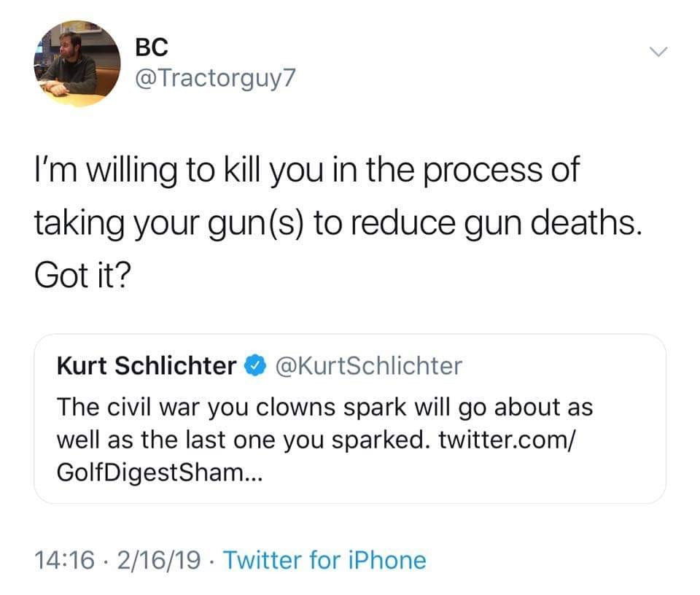Open BC's profile picture
Screen dimensions: 700x595
pyautogui.click(x=77, y=64)
